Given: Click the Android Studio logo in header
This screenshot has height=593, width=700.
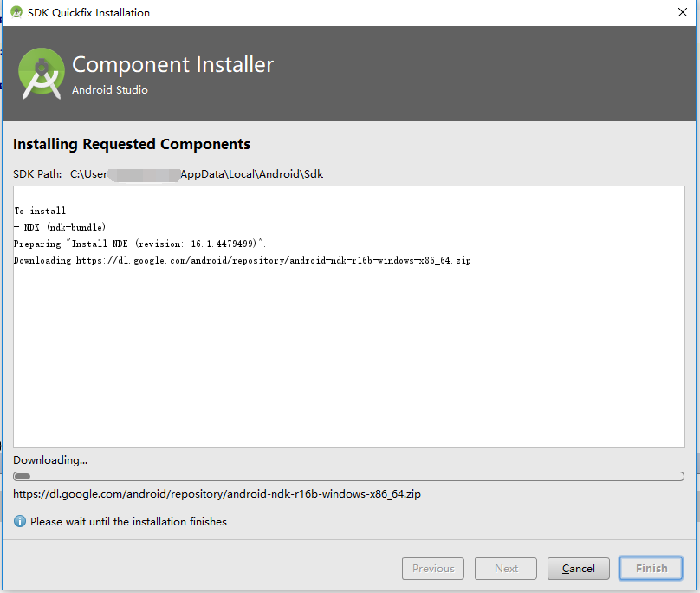Looking at the screenshot, I should click(41, 74).
